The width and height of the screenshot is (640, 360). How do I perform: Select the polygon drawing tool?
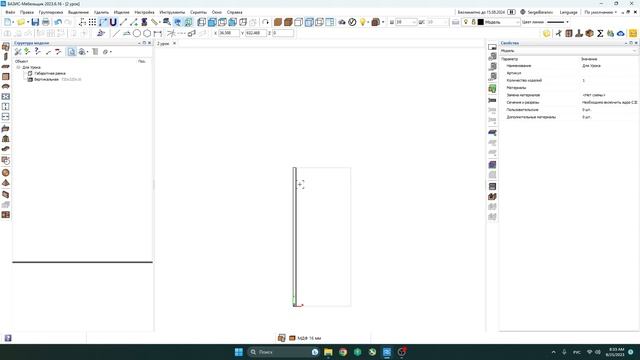point(147,33)
